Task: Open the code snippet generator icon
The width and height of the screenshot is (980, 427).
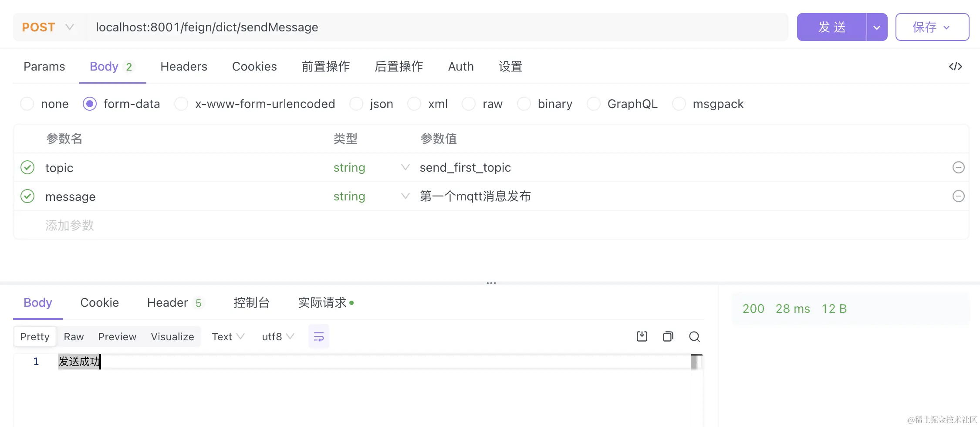Action: click(955, 66)
